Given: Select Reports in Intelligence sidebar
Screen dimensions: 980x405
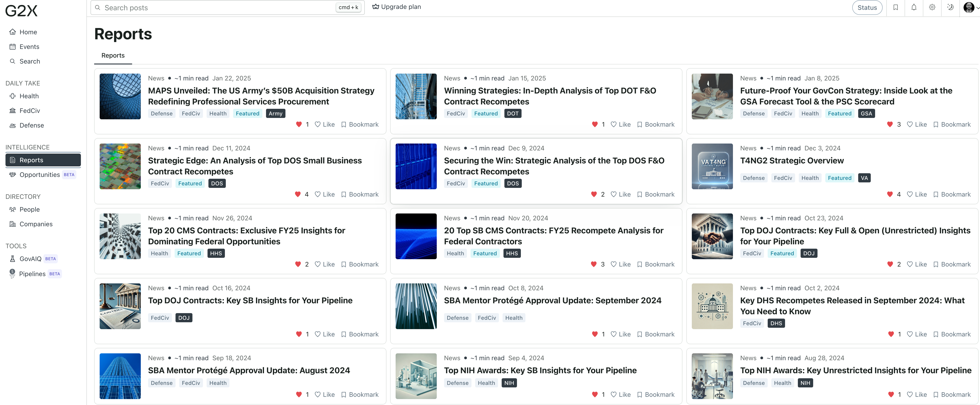Looking at the screenshot, I should point(43,160).
